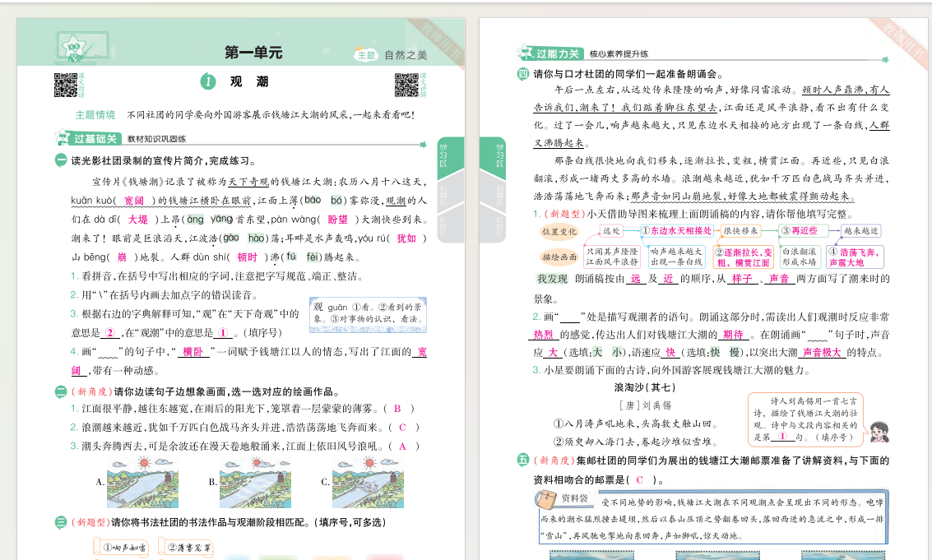Click the unit title 第一单元
This screenshot has height=560, width=932.
(253, 53)
